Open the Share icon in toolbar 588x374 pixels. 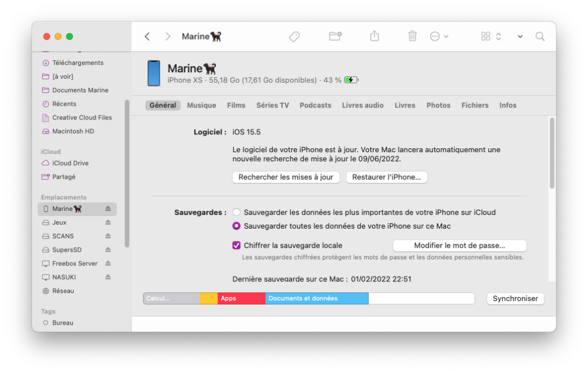pos(374,36)
